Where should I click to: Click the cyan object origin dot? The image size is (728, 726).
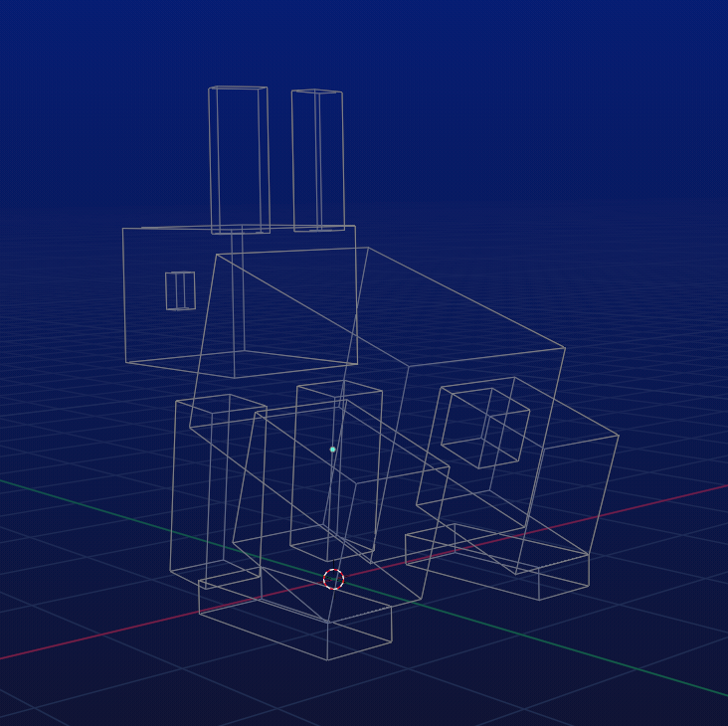pyautogui.click(x=332, y=450)
